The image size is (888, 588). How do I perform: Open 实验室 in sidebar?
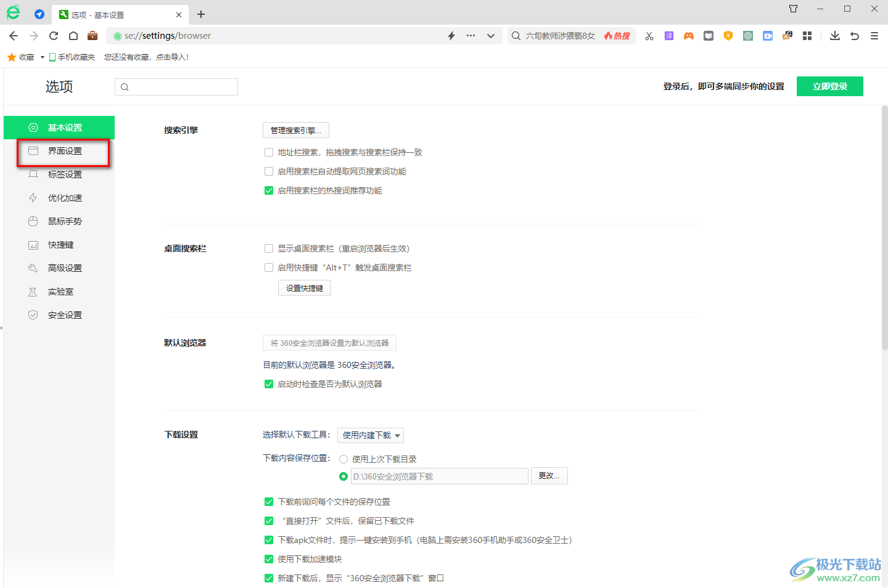pyautogui.click(x=59, y=292)
